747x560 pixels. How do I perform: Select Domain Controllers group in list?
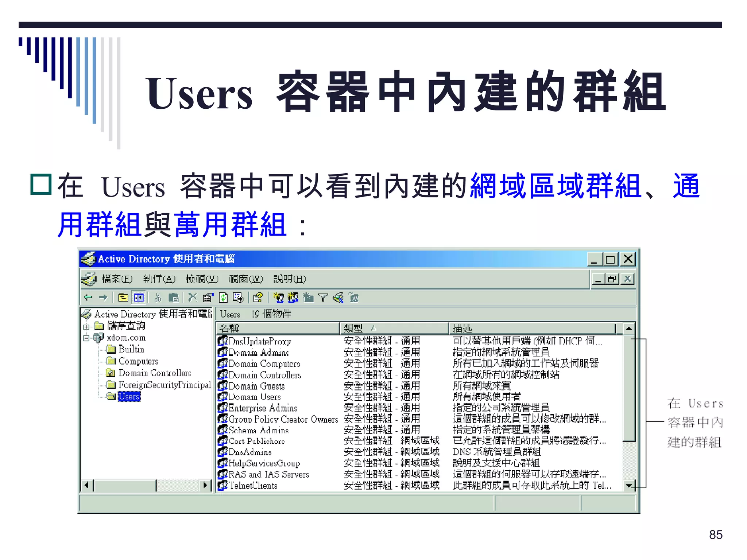point(260,375)
